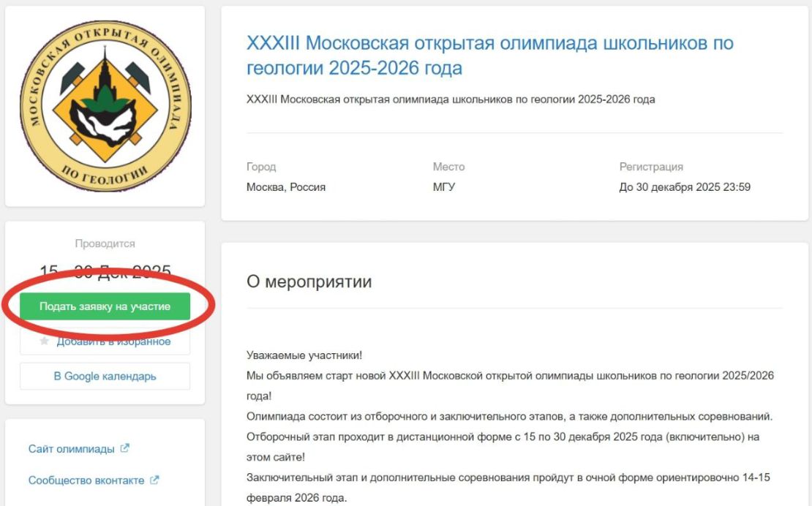Click the МГУ venue value
This screenshot has width=812, height=506.
[x=444, y=186]
